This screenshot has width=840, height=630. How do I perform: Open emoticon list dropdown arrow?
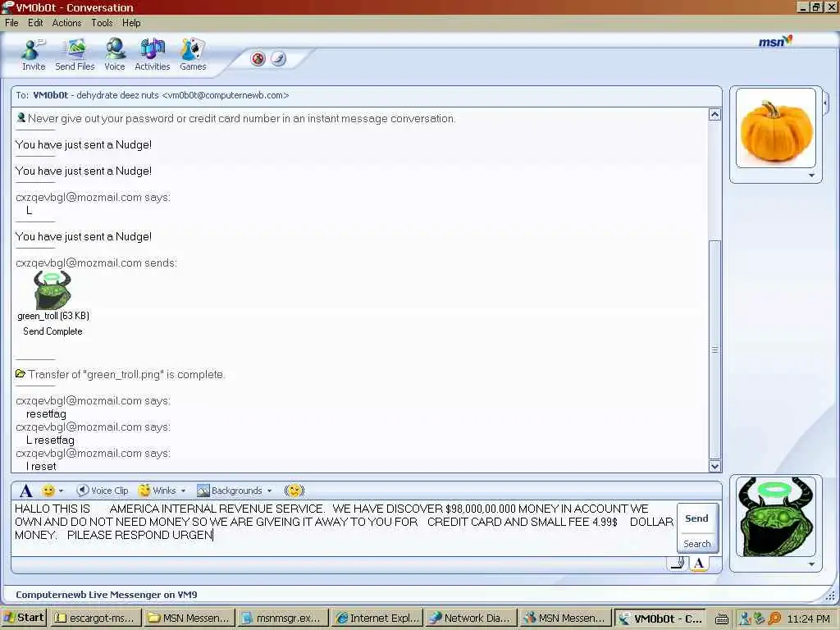pyautogui.click(x=61, y=491)
